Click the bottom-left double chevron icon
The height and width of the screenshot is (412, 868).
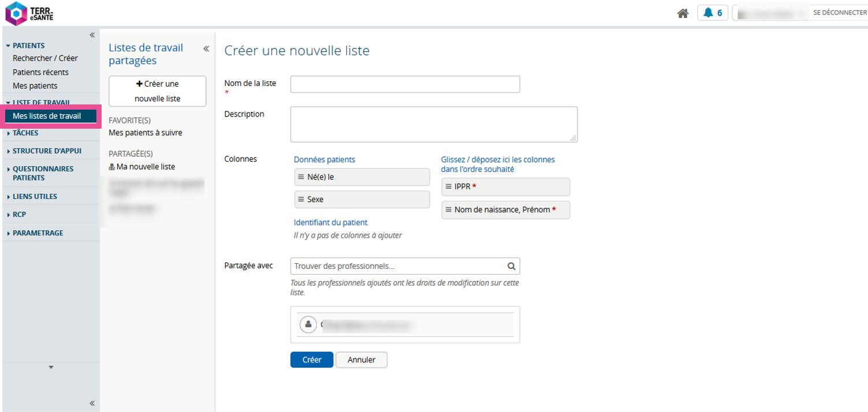[92, 403]
